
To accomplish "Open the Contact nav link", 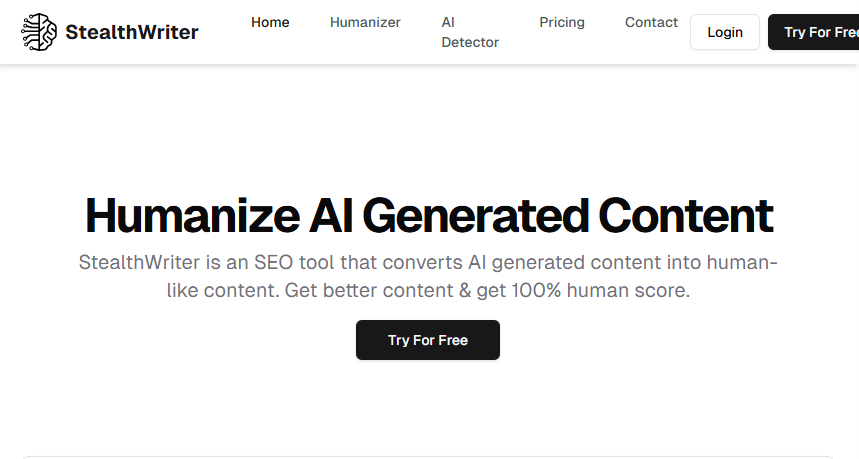I will click(651, 22).
